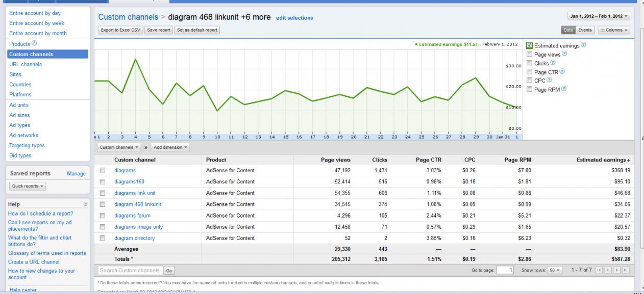The height and width of the screenshot is (294, 644).
Task: Click Save report button
Action: coord(158,30)
